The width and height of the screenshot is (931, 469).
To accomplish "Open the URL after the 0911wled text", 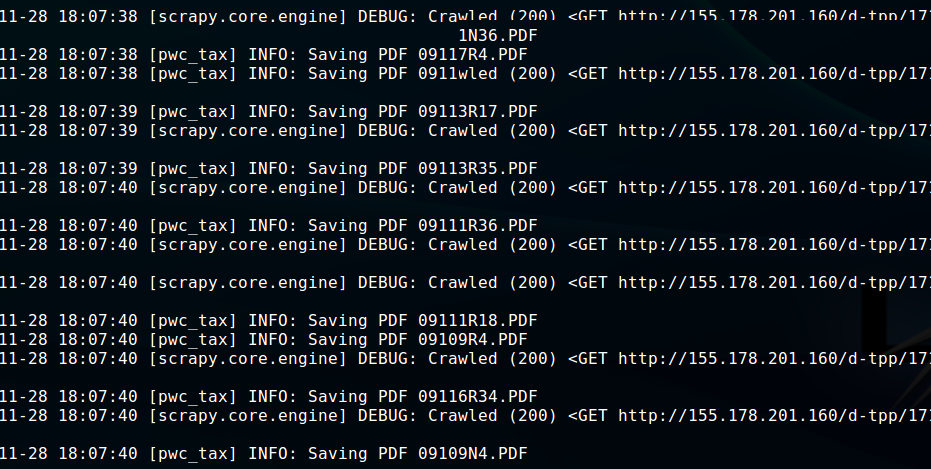I will coord(774,74).
